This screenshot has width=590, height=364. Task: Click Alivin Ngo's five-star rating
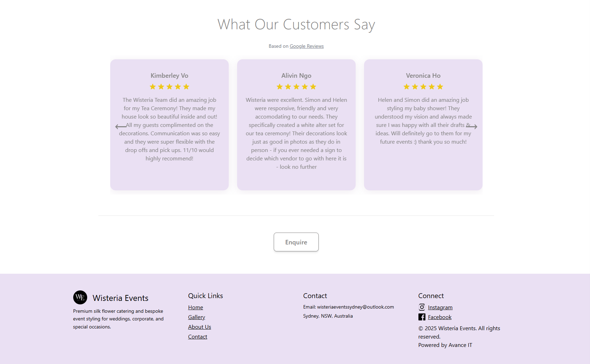296,87
